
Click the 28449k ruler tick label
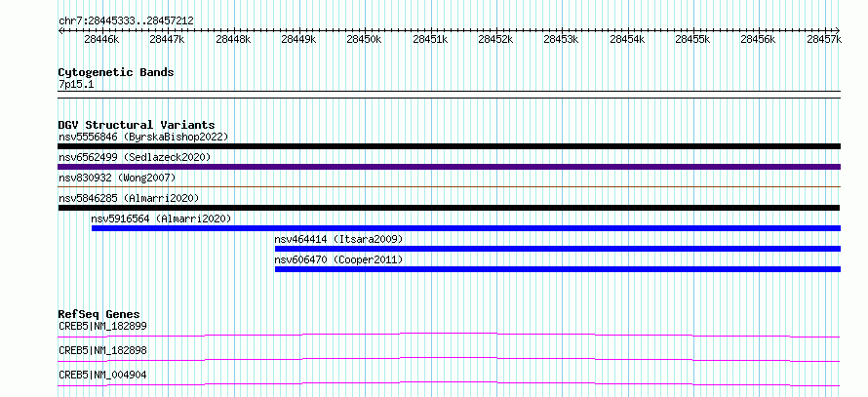coord(298,39)
